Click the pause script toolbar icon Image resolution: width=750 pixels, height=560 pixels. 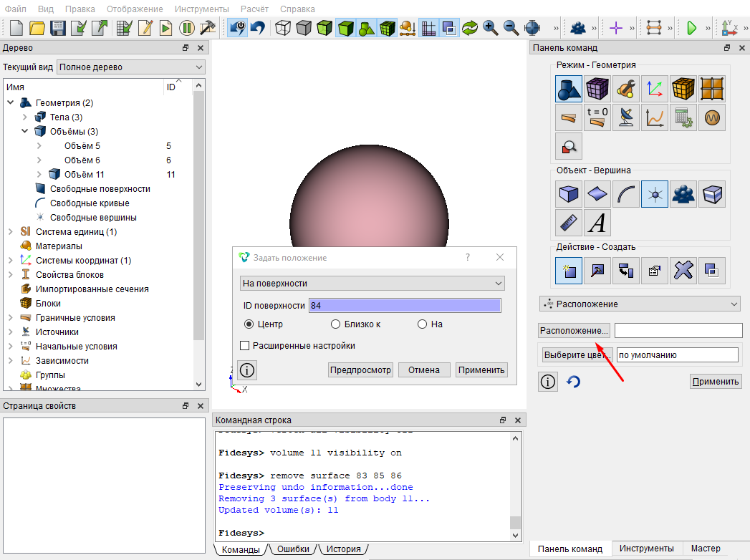(186, 28)
